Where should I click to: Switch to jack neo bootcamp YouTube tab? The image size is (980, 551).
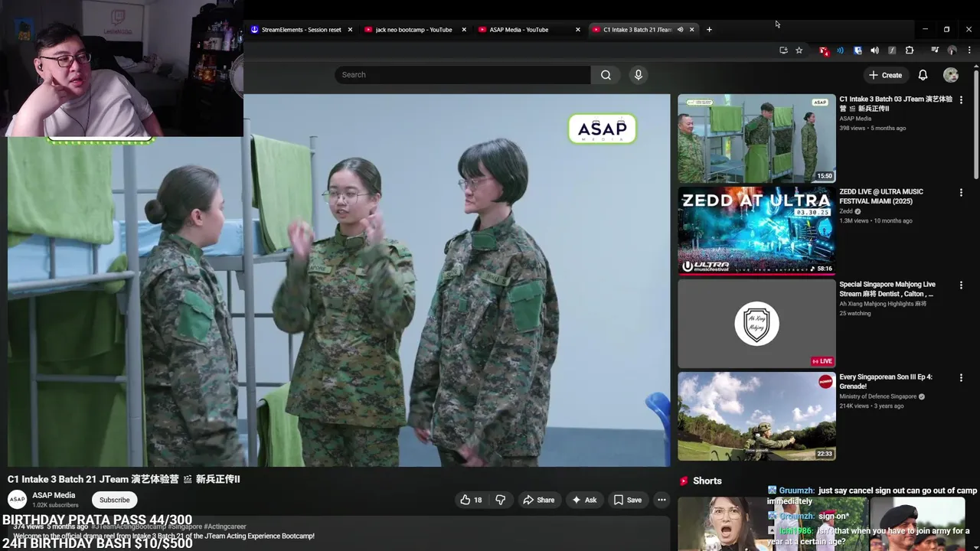(x=413, y=30)
